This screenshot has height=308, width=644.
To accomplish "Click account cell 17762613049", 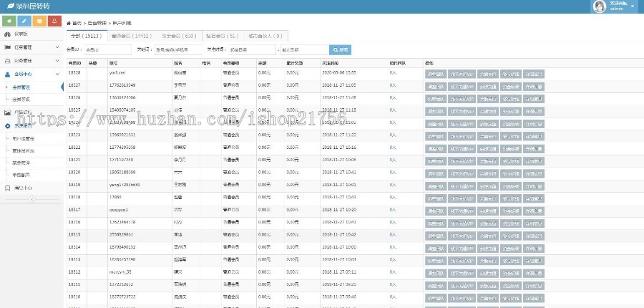I will click(122, 85).
